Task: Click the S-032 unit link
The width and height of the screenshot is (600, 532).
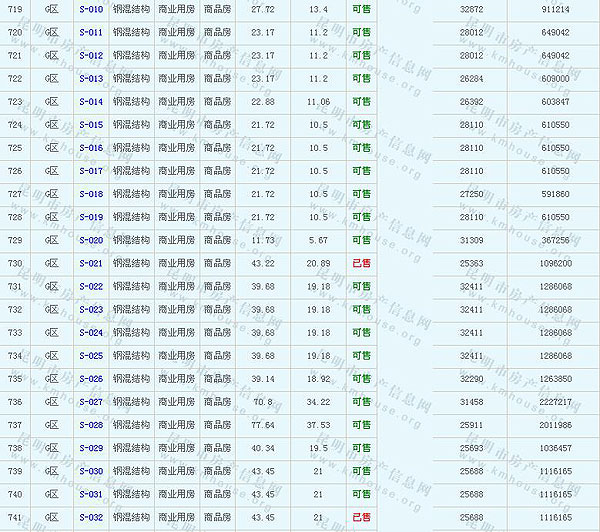Action: click(90, 517)
